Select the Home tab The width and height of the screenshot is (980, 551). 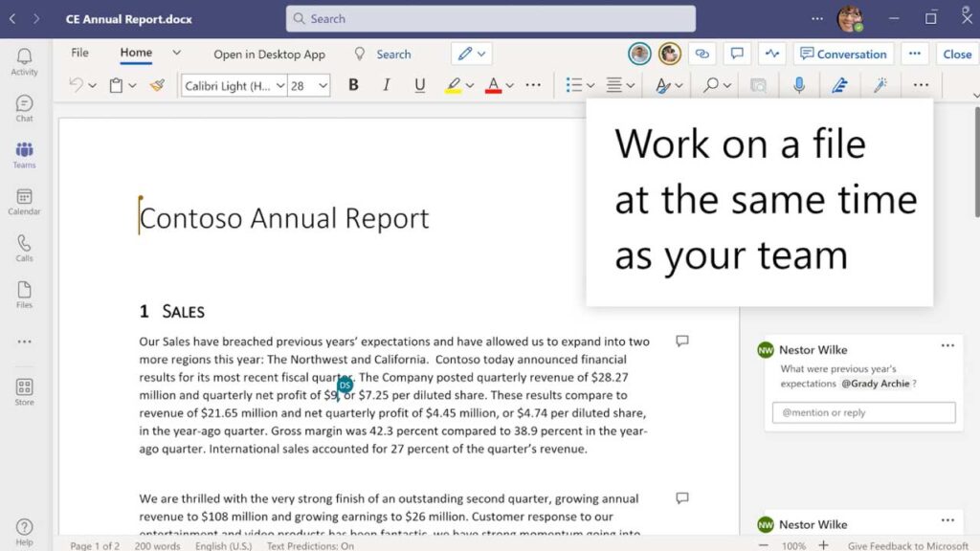point(136,53)
